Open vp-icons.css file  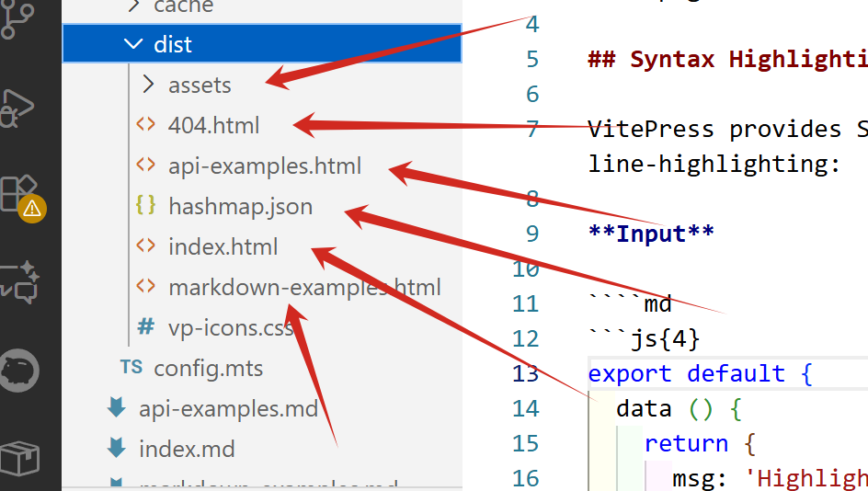point(230,328)
